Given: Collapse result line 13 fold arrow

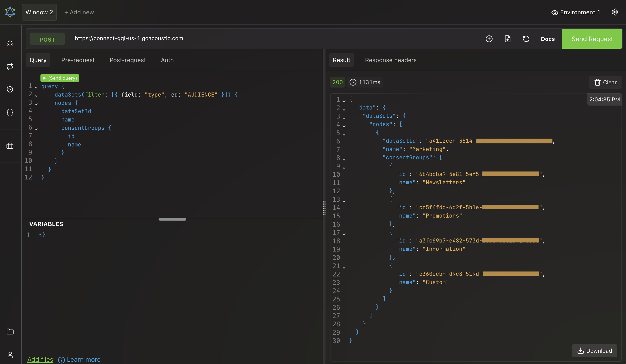Looking at the screenshot, I should click(x=344, y=201).
